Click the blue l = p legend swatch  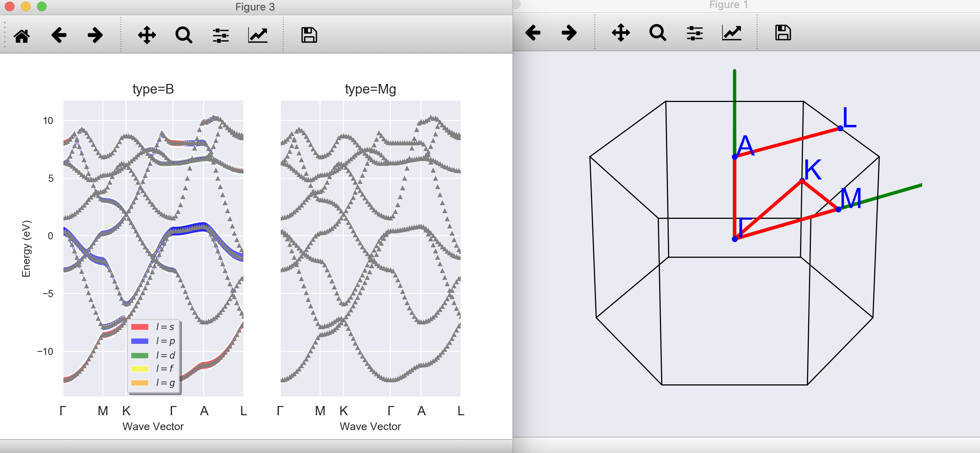(x=140, y=341)
